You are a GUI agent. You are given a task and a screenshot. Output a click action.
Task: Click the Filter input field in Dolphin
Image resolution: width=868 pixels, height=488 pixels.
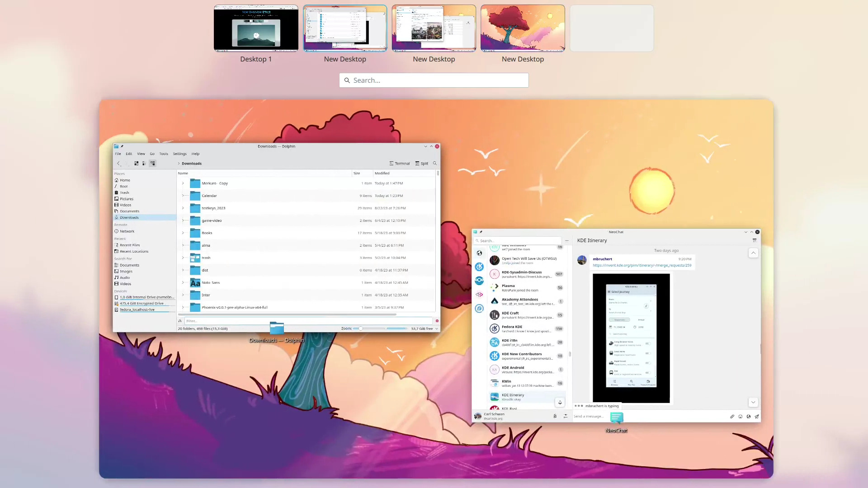tap(308, 321)
